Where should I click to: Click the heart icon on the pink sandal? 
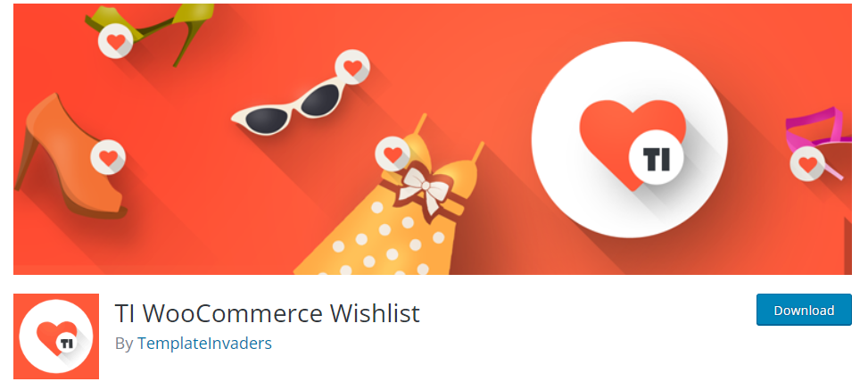[807, 164]
